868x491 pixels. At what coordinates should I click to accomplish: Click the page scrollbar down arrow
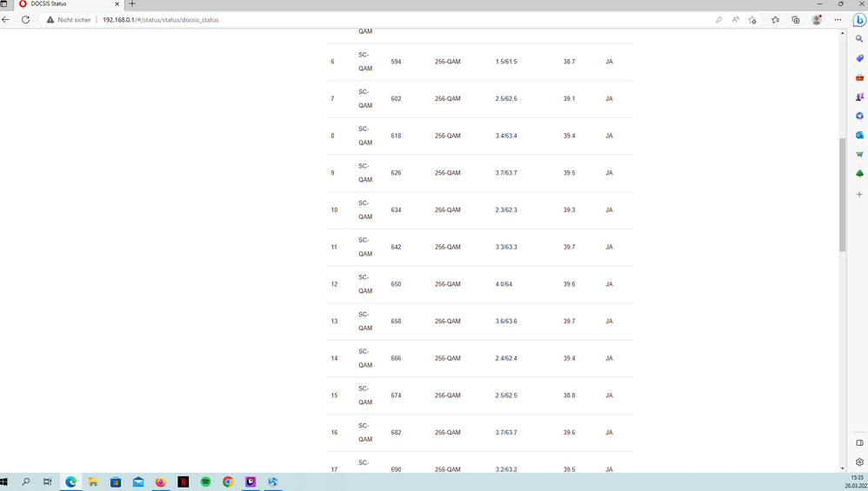point(843,468)
